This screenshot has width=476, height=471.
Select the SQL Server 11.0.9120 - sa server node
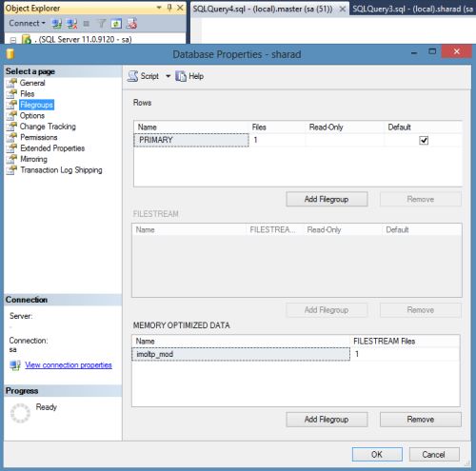[84, 40]
